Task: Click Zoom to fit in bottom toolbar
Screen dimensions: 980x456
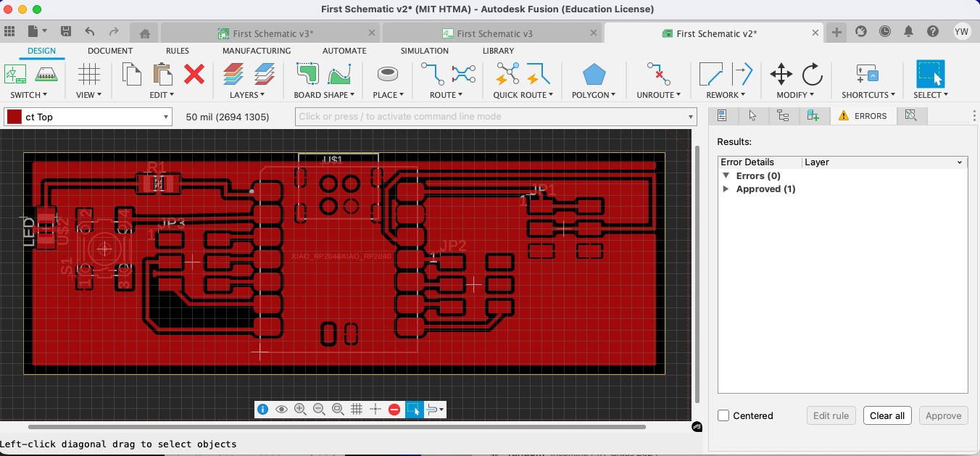Action: (338, 410)
